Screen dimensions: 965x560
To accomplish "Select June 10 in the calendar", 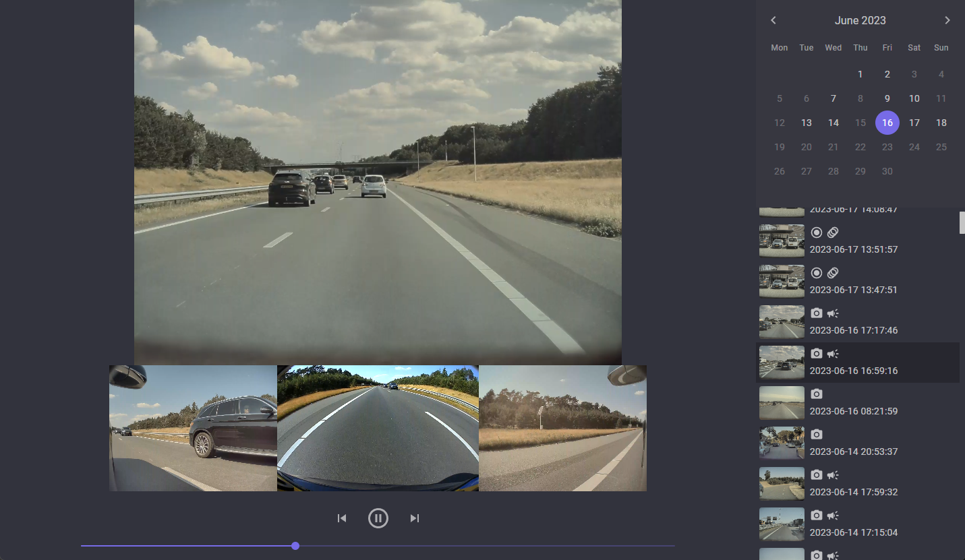I will click(914, 98).
